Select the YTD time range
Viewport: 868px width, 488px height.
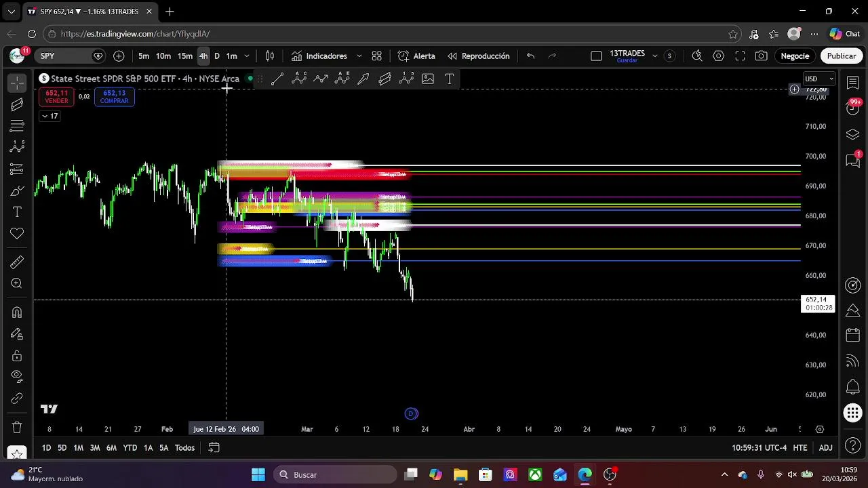(130, 448)
